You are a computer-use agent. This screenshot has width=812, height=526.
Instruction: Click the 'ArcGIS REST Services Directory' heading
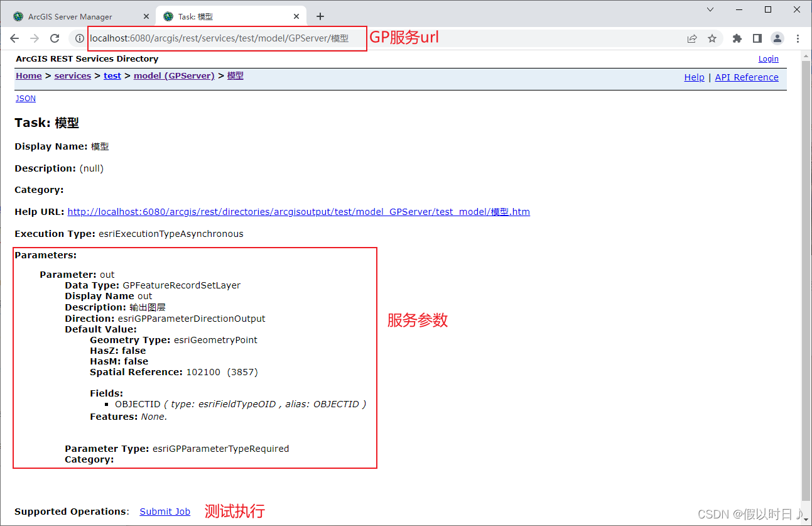click(x=87, y=59)
